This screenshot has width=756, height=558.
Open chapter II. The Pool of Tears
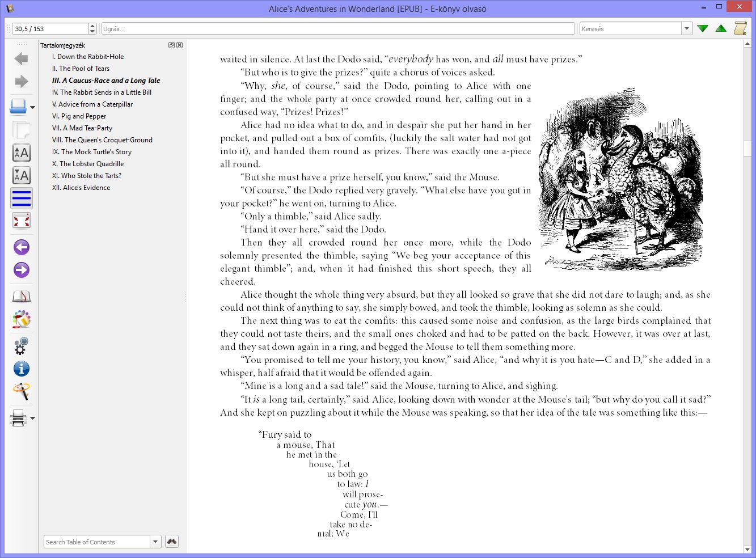[81, 69]
